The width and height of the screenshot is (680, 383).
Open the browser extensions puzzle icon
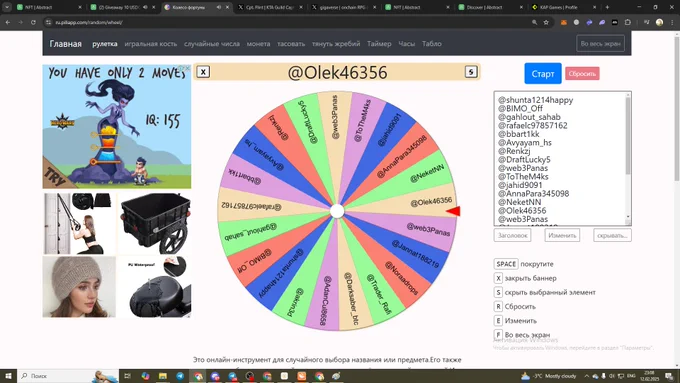628,22
